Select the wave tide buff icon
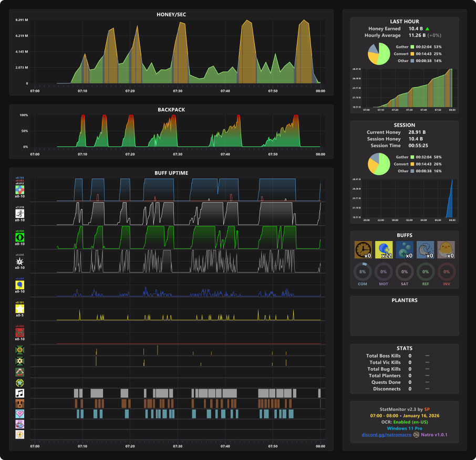 426,250
